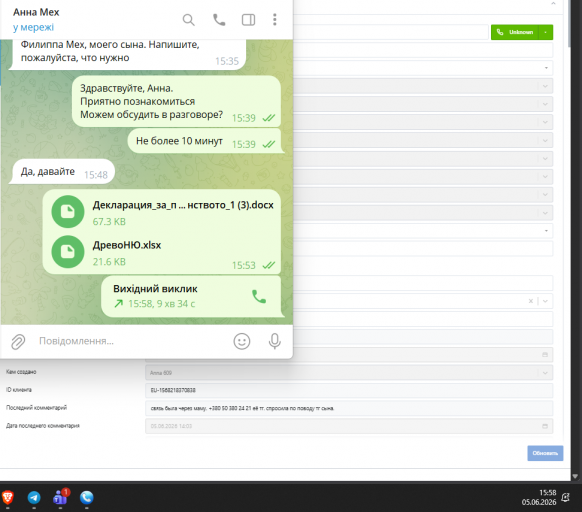Click the Дата последнего комментария field
Image resolution: width=582 pixels, height=512 pixels.
point(349,426)
